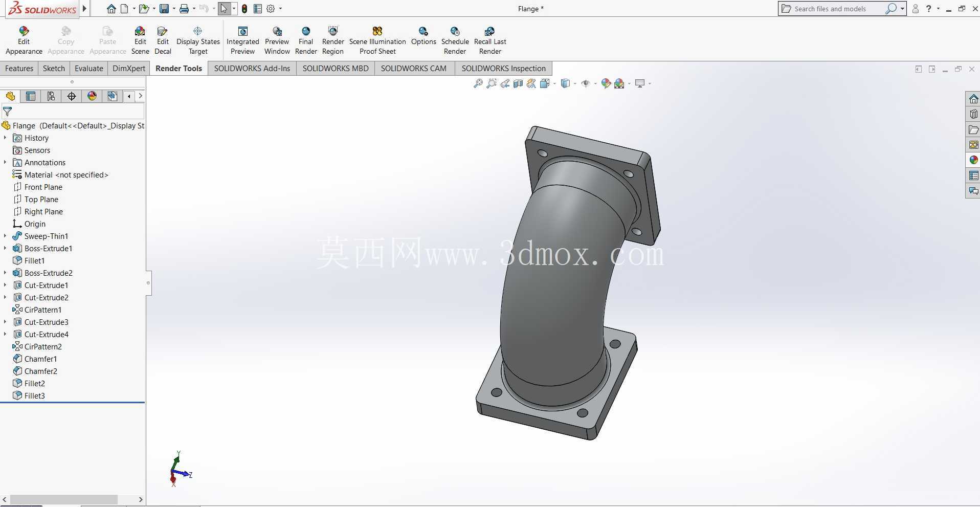Image resolution: width=980 pixels, height=507 pixels.
Task: Toggle Integrated Preview rendering
Action: click(x=242, y=40)
